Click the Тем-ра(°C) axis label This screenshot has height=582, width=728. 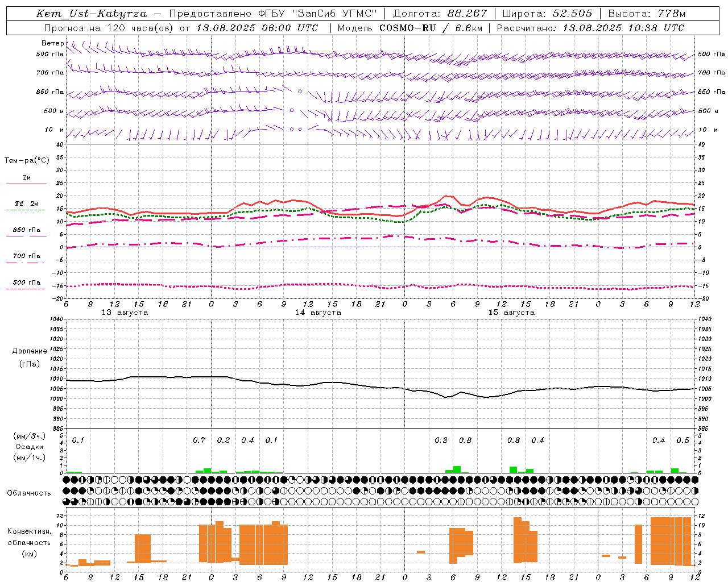click(x=27, y=161)
